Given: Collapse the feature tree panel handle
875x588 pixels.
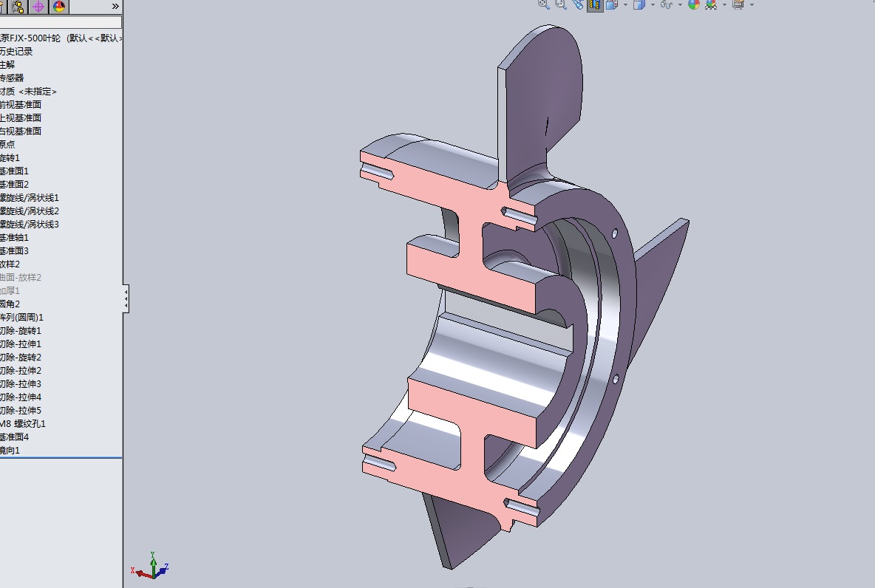Looking at the screenshot, I should [126, 299].
